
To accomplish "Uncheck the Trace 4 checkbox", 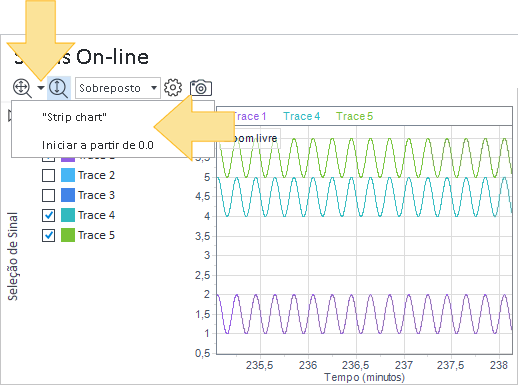I will pos(49,215).
